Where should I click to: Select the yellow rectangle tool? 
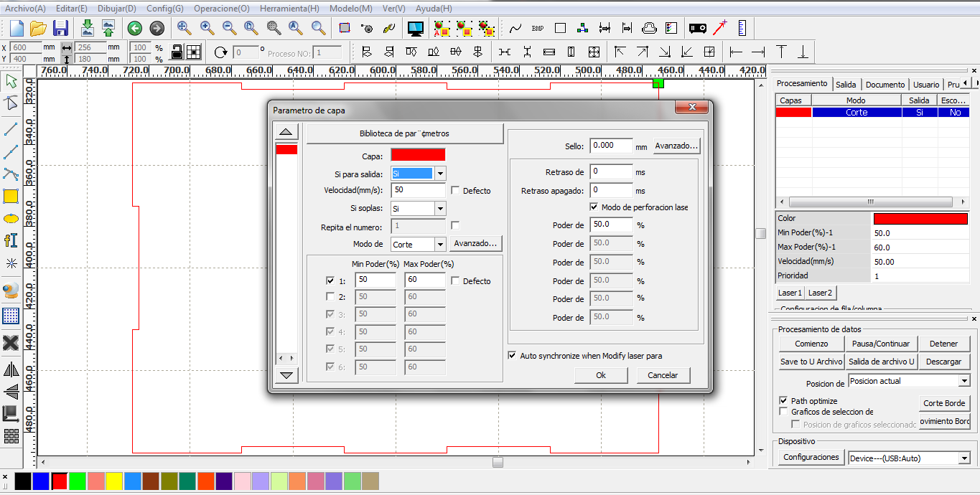[x=11, y=196]
